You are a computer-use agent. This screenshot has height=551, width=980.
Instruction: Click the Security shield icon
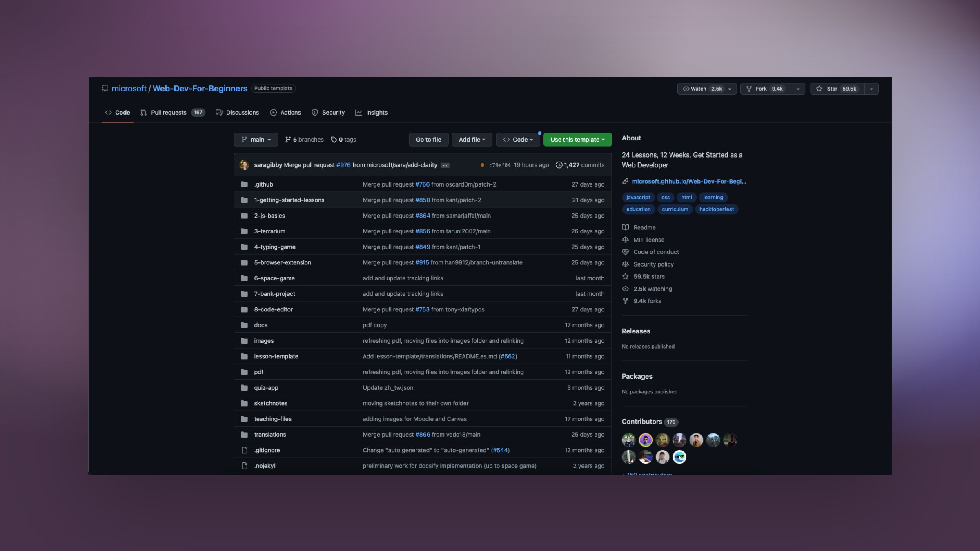click(314, 112)
